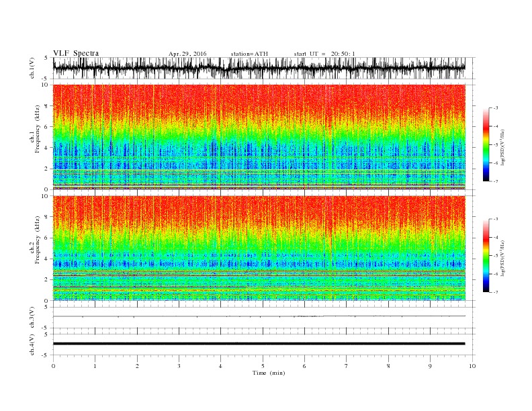532x411 pixels.
Task: Select ch.1 "Frequency (kHz)" axis label
Action: 38,129
